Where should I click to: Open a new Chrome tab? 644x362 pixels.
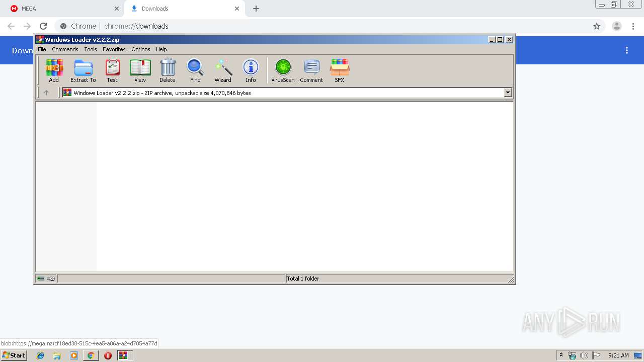tap(256, 9)
